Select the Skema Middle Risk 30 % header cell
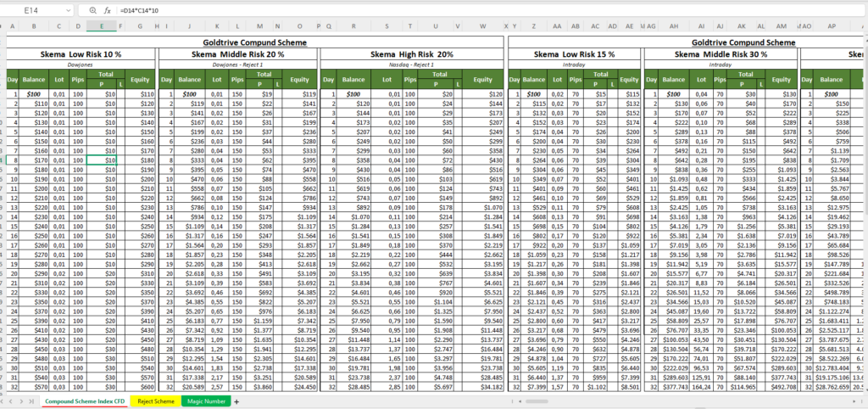This screenshot has height=409, width=868. [x=720, y=54]
